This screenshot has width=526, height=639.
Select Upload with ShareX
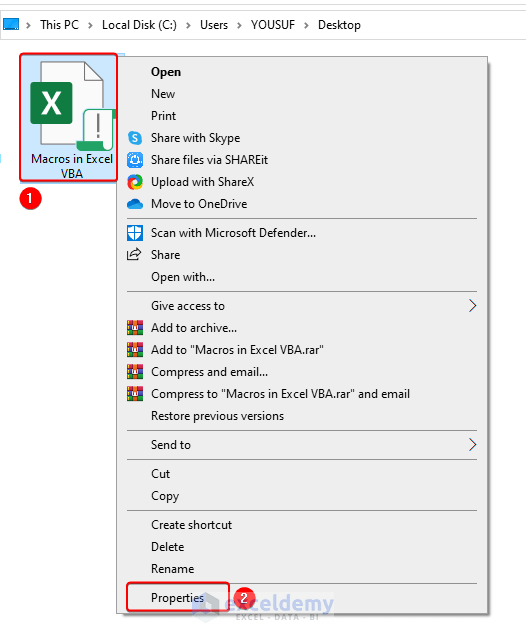tap(202, 182)
